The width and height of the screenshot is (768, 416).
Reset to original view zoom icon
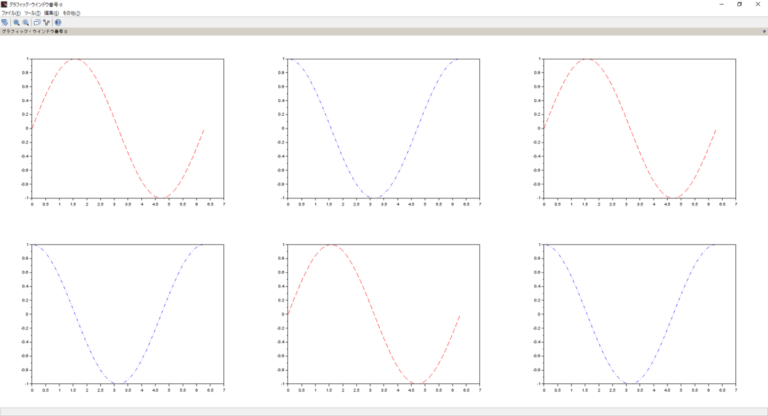pos(25,23)
